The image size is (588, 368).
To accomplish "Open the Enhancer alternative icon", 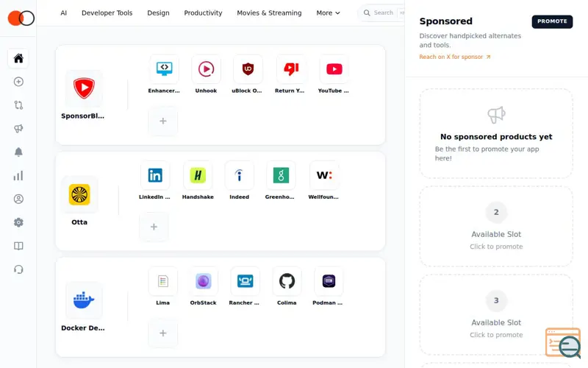I will 164,68.
